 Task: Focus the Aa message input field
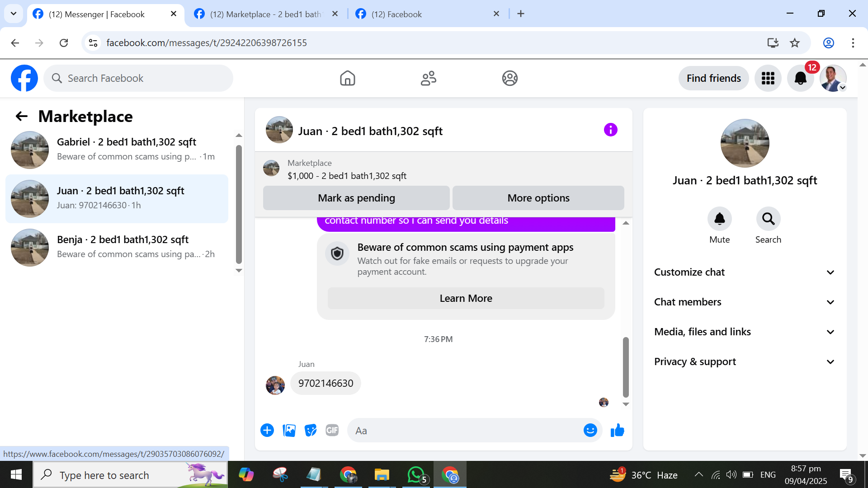pyautogui.click(x=466, y=431)
